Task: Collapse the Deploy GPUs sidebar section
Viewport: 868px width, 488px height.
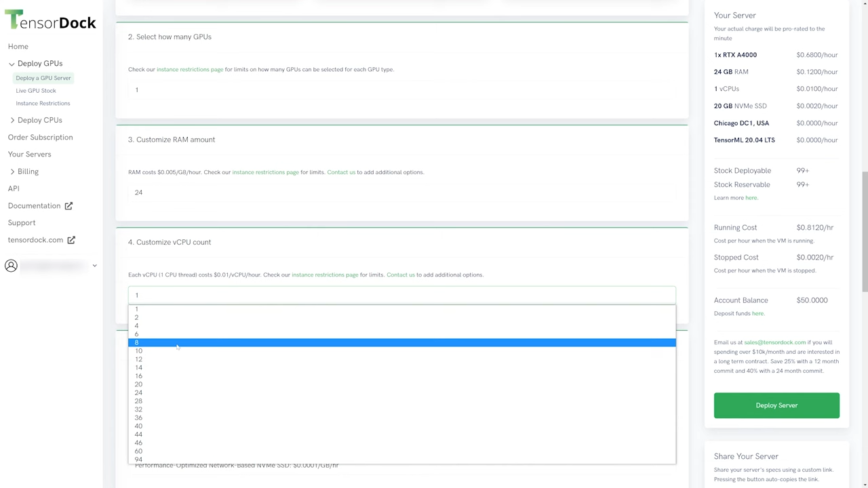Action: [x=12, y=64]
